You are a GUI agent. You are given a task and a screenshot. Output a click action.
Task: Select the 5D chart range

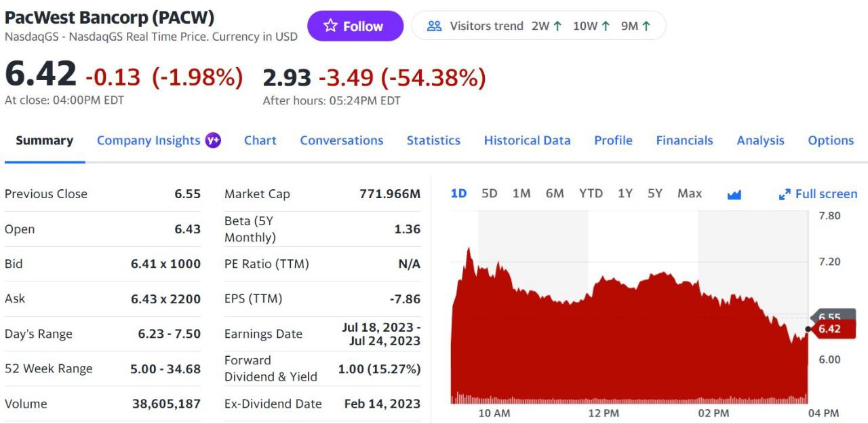(489, 193)
